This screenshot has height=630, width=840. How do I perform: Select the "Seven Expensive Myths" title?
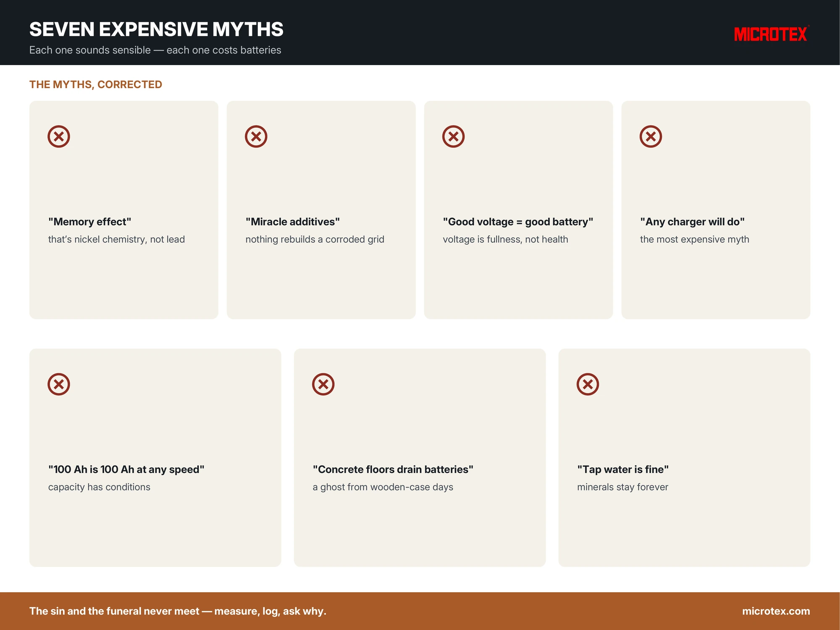tap(156, 29)
